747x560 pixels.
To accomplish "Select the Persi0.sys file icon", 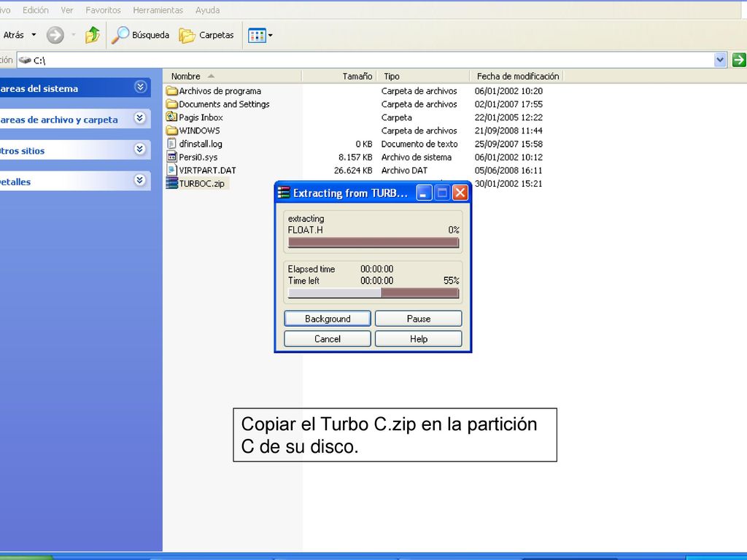I will pyautogui.click(x=171, y=157).
